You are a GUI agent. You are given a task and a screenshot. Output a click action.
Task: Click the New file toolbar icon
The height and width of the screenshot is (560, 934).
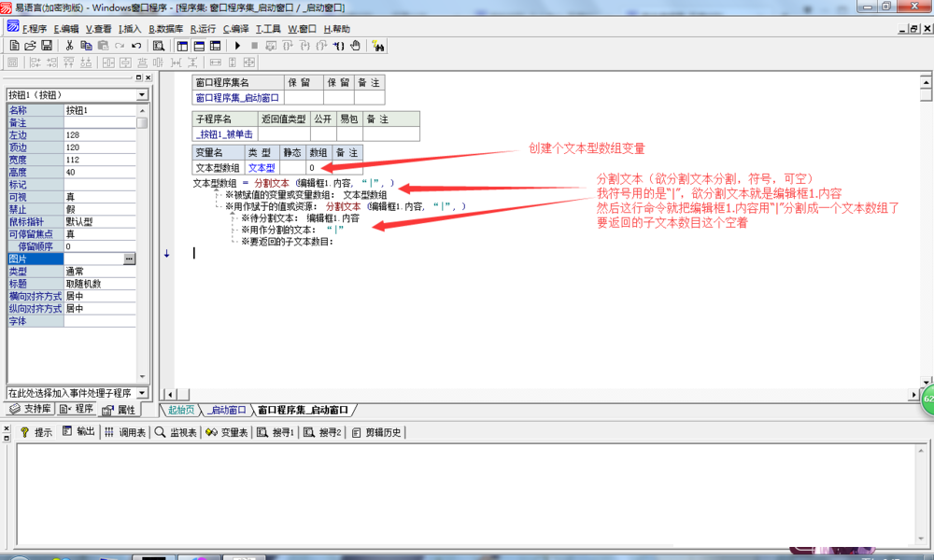(14, 45)
